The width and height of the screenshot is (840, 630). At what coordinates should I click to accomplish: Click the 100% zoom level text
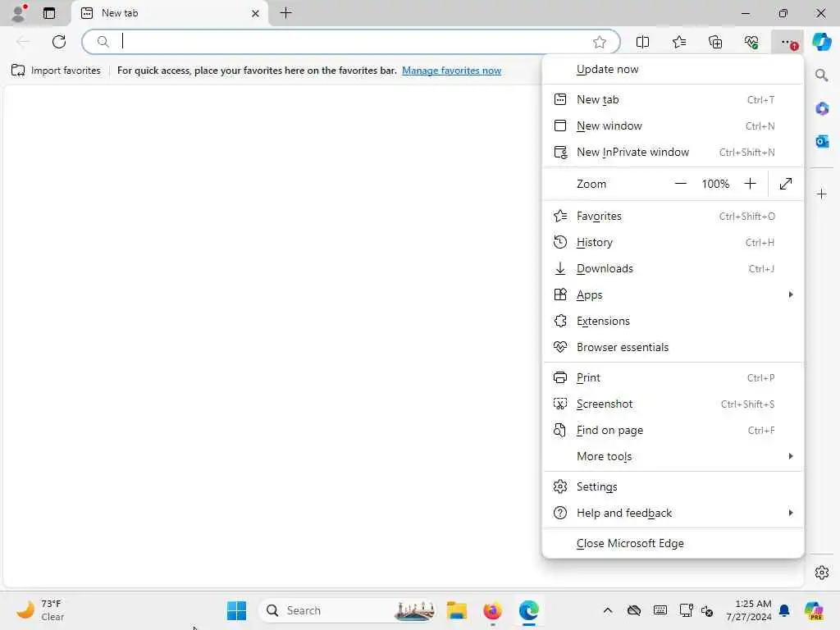pyautogui.click(x=715, y=184)
